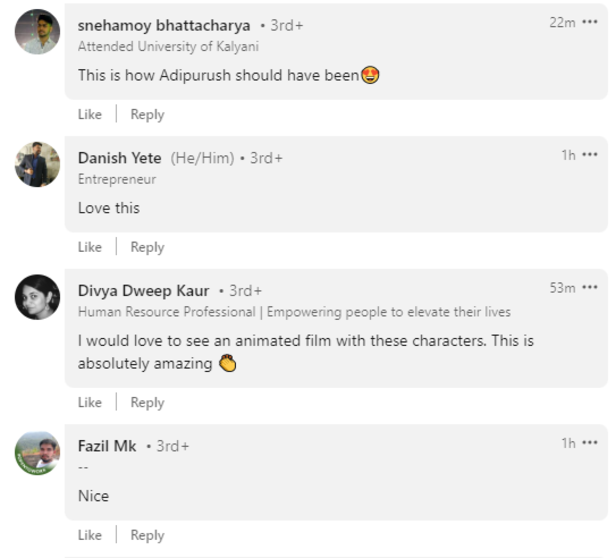This screenshot has height=558, width=616.
Task: Like the 'Love this' comment
Action: coord(90,247)
